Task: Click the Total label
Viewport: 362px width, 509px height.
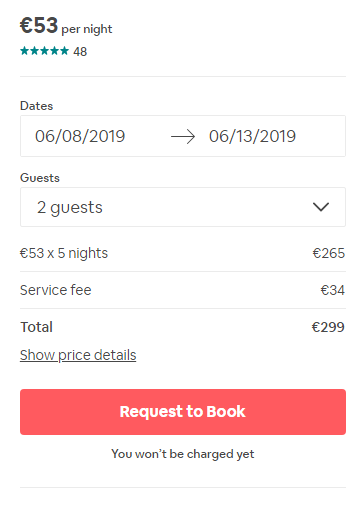Action: [36, 327]
